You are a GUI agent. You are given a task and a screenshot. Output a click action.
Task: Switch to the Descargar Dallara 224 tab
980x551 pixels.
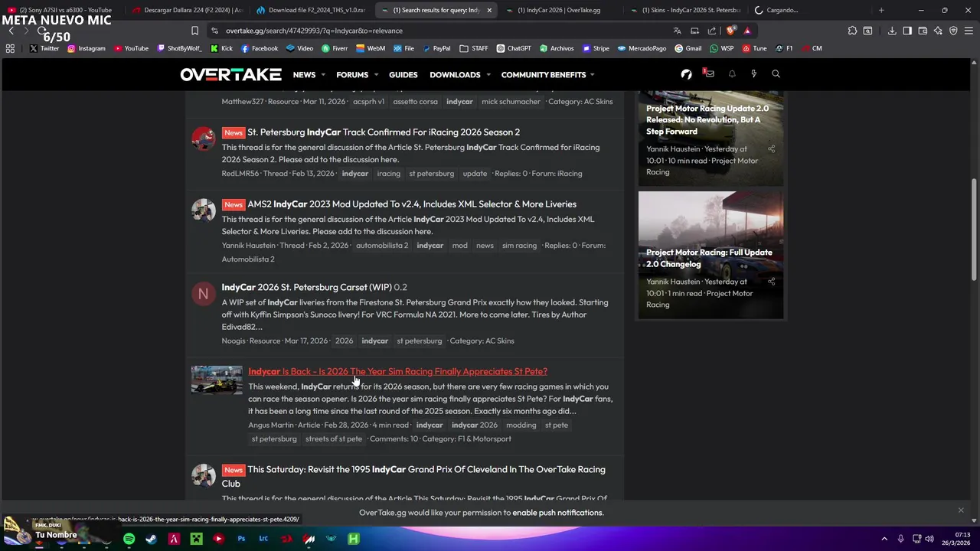(x=187, y=10)
